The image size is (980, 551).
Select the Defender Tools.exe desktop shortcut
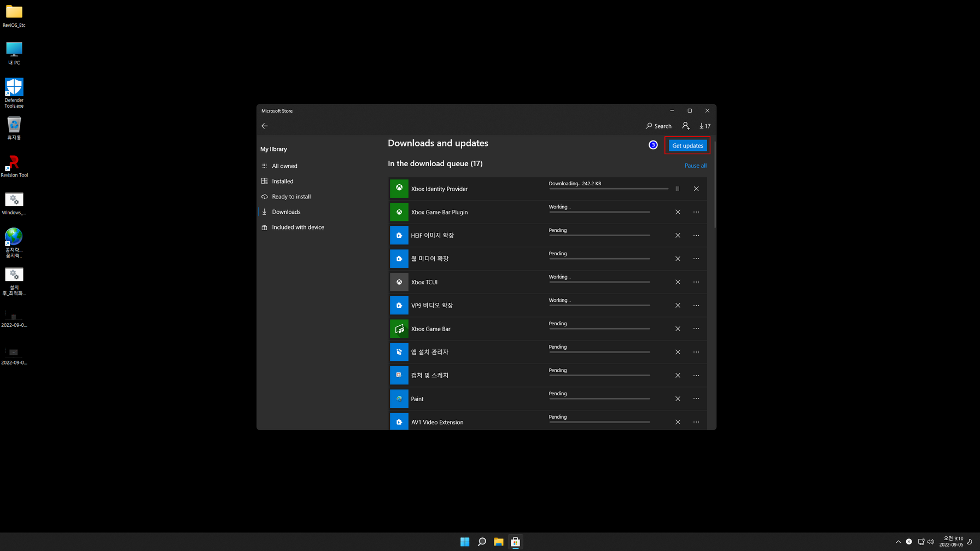click(14, 93)
